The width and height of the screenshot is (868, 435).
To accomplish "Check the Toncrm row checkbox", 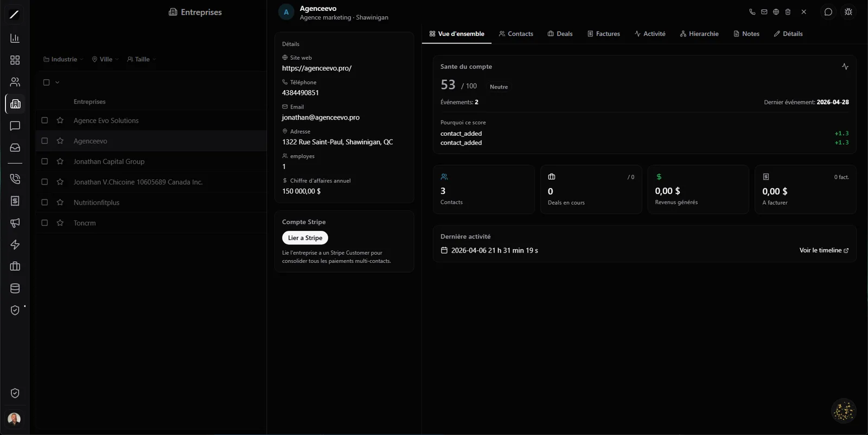I will point(44,223).
